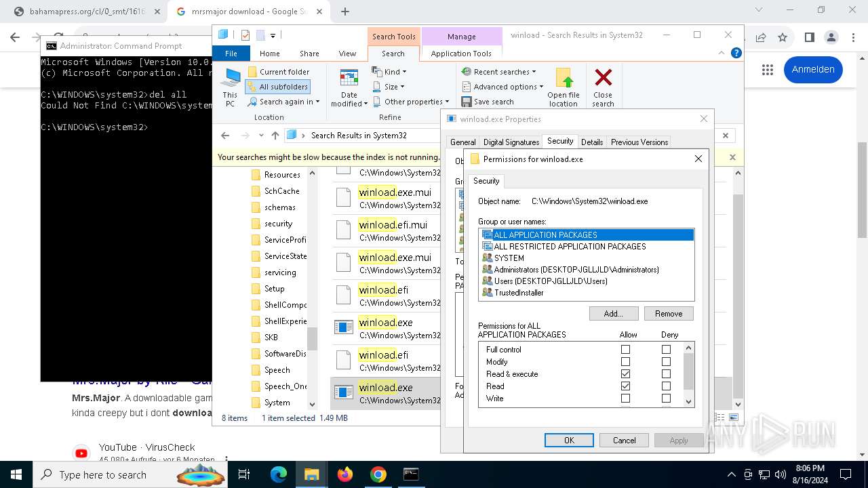Click the Remove button

[x=669, y=313]
